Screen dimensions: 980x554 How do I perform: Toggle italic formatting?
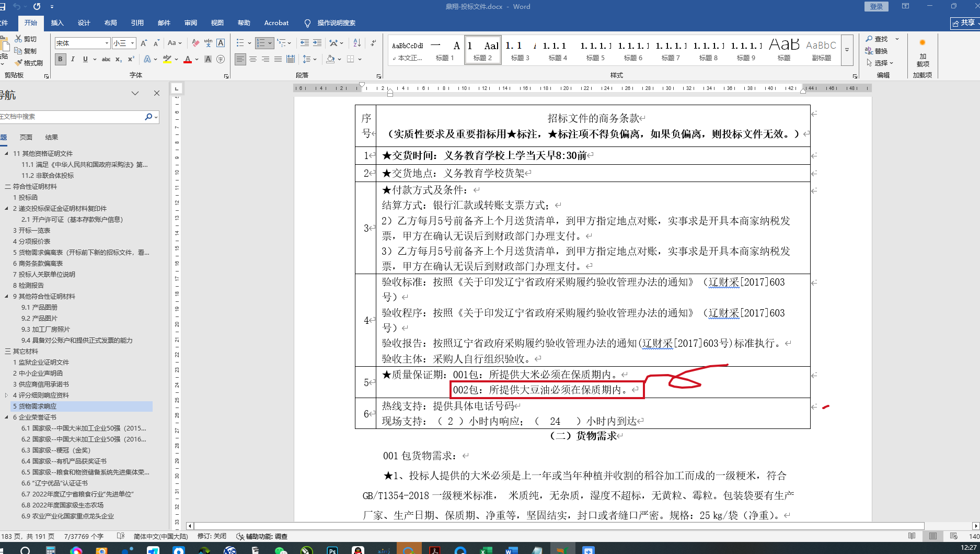(x=73, y=59)
